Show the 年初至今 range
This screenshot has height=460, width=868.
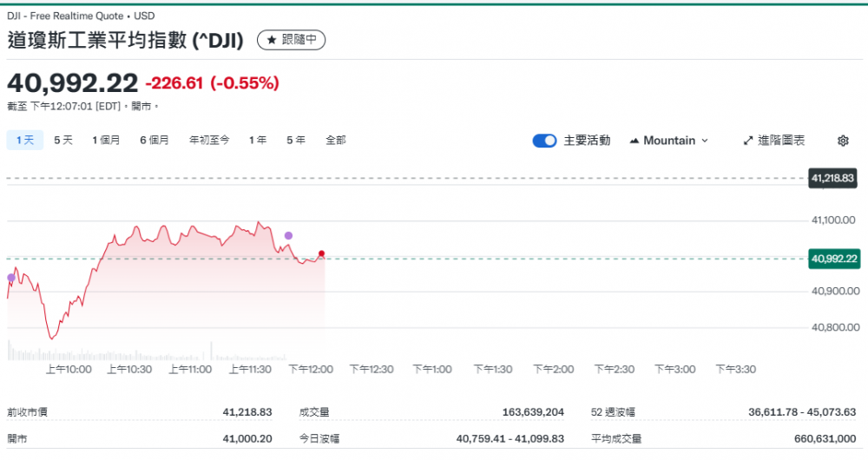[x=209, y=140]
